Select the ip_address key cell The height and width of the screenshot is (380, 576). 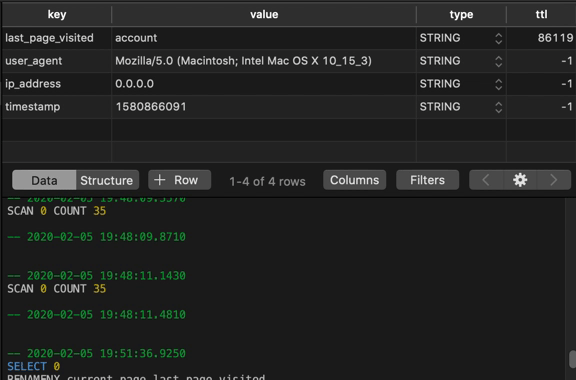point(57,84)
